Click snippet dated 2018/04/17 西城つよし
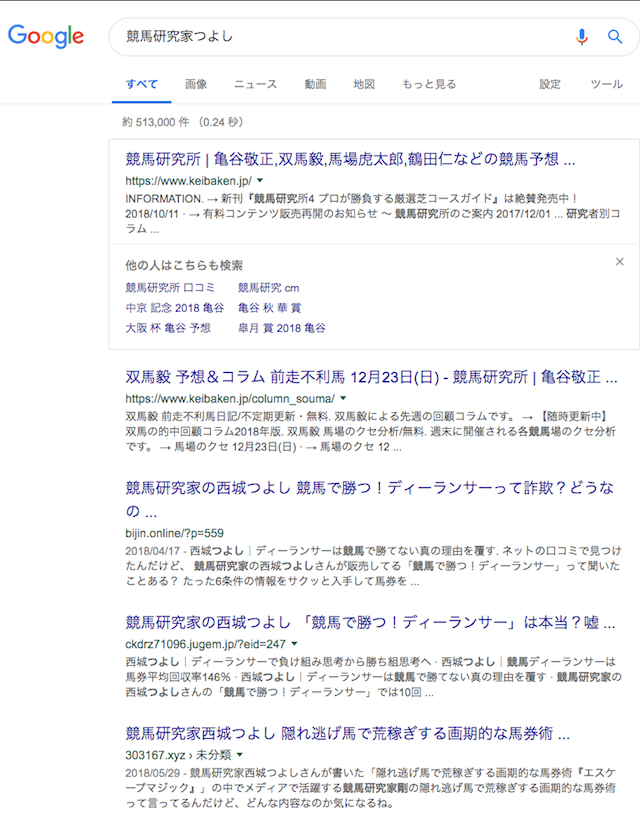Viewport: 640px width, 814px height. coord(373,566)
